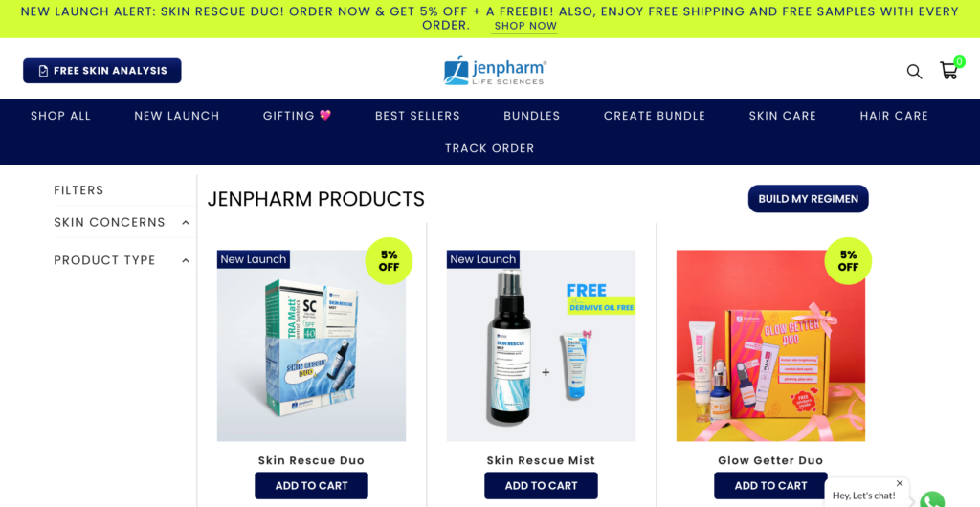The image size is (980, 507).
Task: Open the Hair Care menu
Action: pyautogui.click(x=894, y=116)
